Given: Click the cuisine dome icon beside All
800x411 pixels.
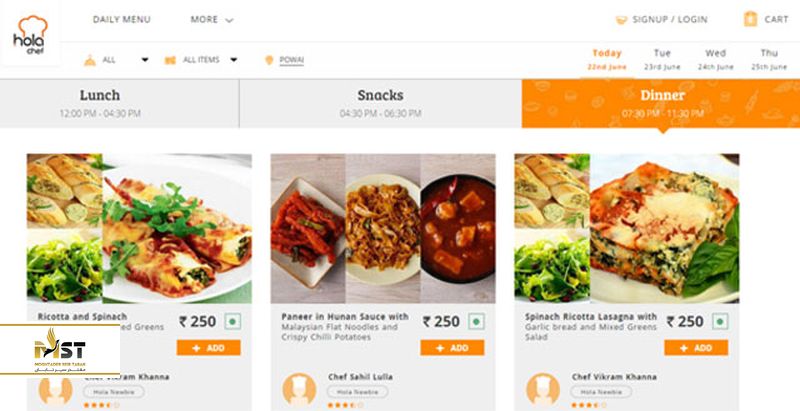Looking at the screenshot, I should (90, 60).
